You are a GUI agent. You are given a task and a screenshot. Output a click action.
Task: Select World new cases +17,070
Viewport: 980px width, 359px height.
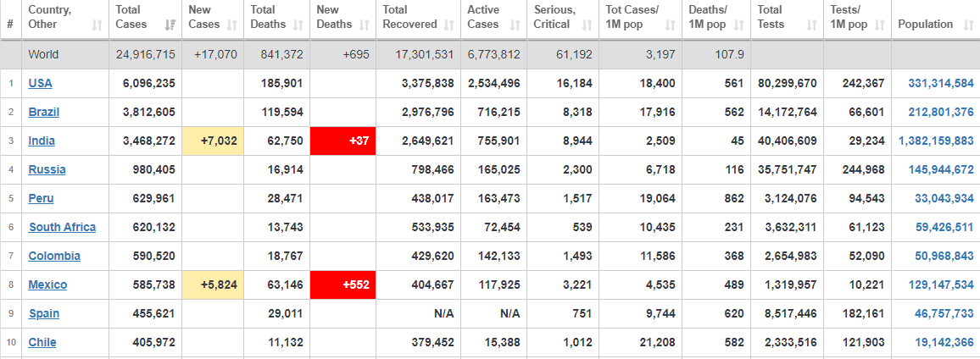coord(215,54)
